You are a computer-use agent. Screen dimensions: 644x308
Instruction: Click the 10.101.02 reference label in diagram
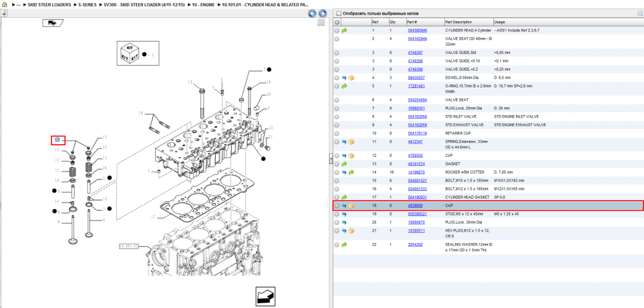[130, 246]
